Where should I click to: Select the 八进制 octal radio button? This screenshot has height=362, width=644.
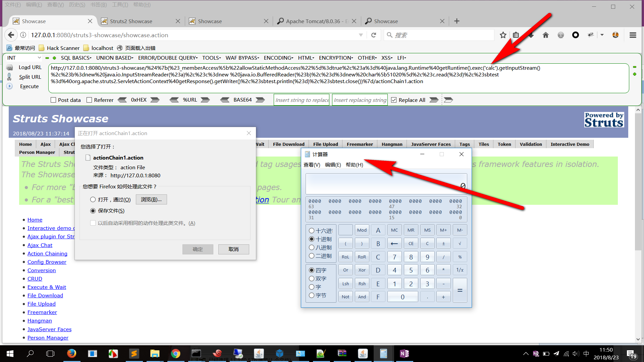point(312,247)
